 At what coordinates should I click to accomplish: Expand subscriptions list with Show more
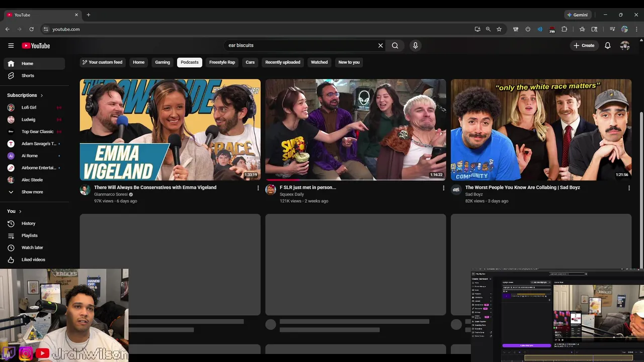tap(34, 192)
